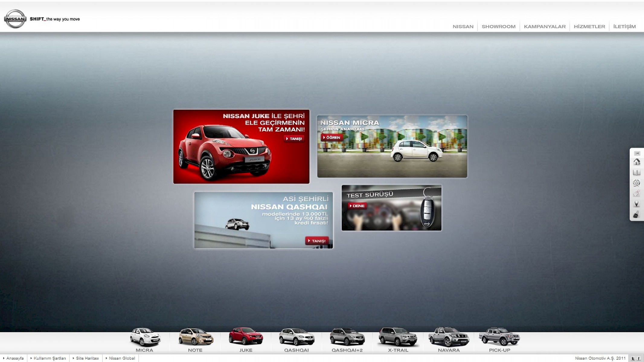Click the home icon in side panel
This screenshot has width=644, height=362.
click(x=636, y=162)
